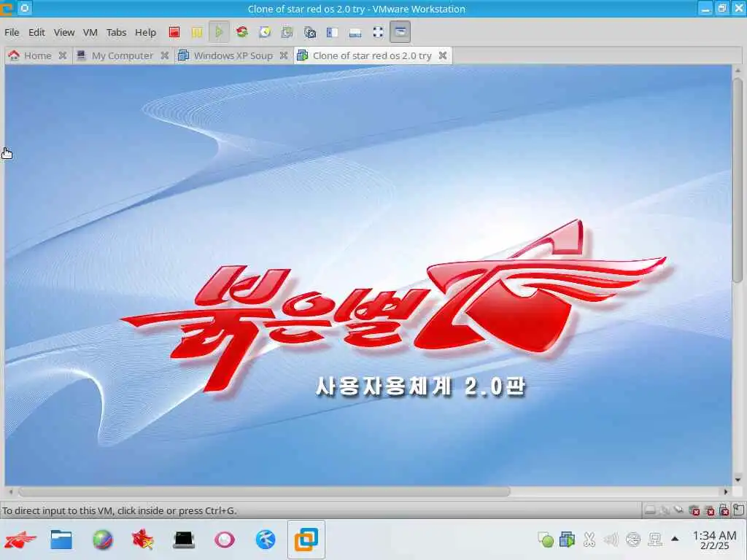Open the Help menu
This screenshot has width=747, height=560.
[145, 32]
